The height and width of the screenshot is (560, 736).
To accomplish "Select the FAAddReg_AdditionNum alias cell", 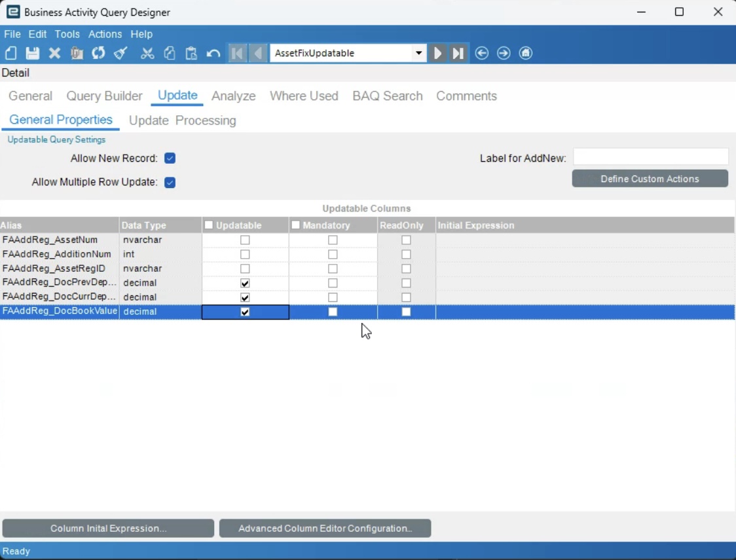I will [59, 254].
